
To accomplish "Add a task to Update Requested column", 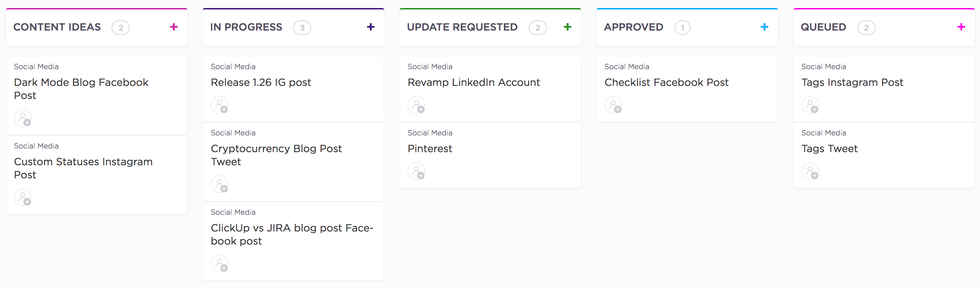I will point(567,27).
